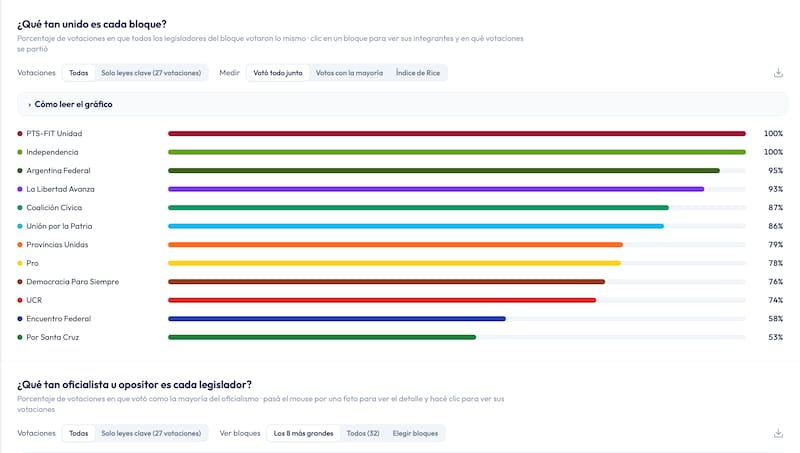Choose 'Votos con la mayoría' measure

349,73
